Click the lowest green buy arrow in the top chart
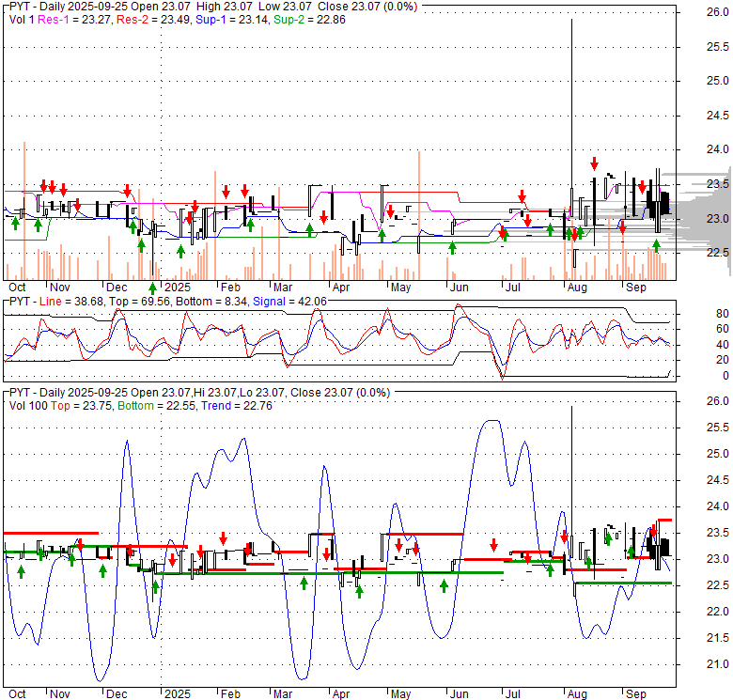The height and width of the screenshot is (700, 733). [152, 288]
